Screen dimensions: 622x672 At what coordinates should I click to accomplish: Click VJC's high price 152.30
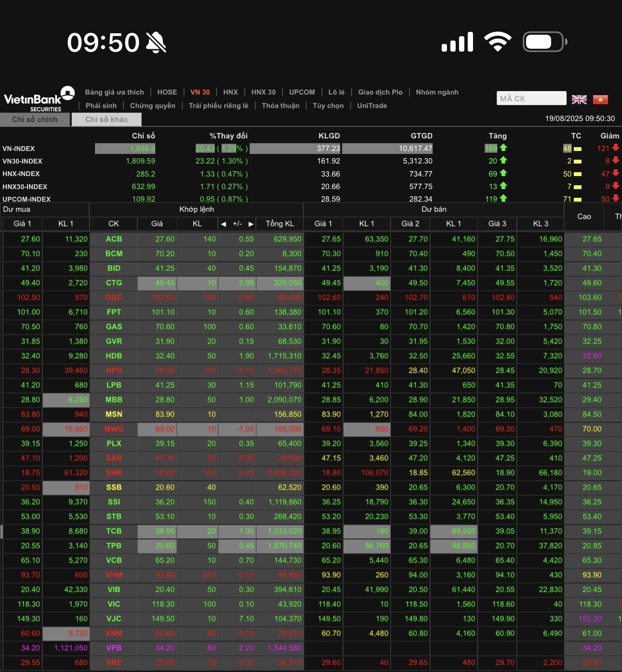(590, 619)
